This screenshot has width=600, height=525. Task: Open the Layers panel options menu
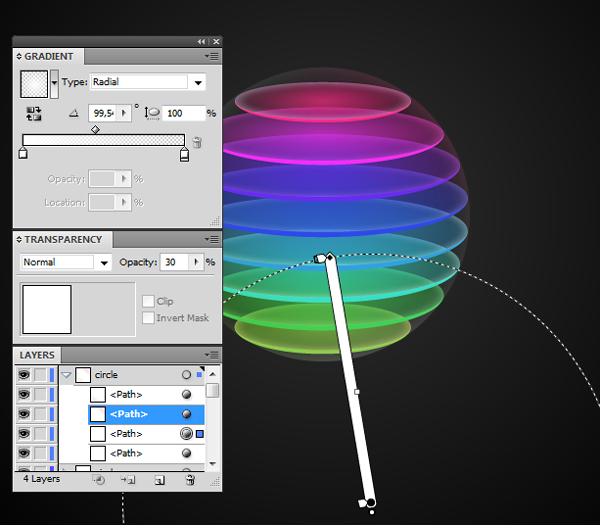(x=212, y=355)
